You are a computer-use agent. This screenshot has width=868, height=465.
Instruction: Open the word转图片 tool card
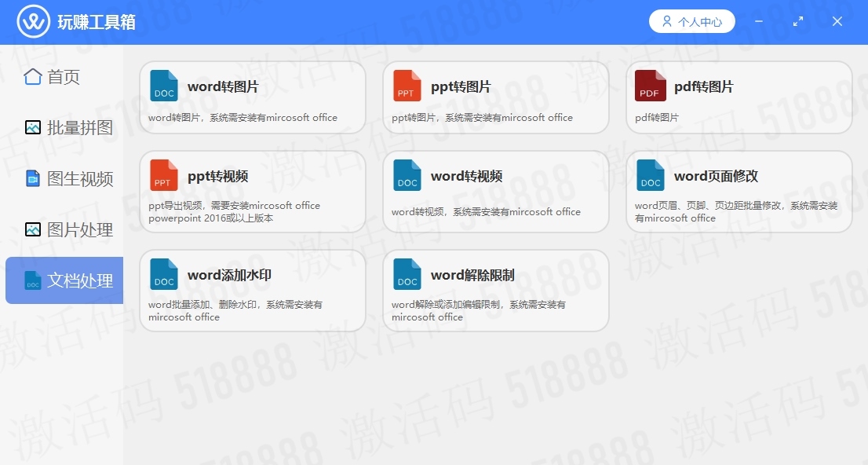point(253,97)
